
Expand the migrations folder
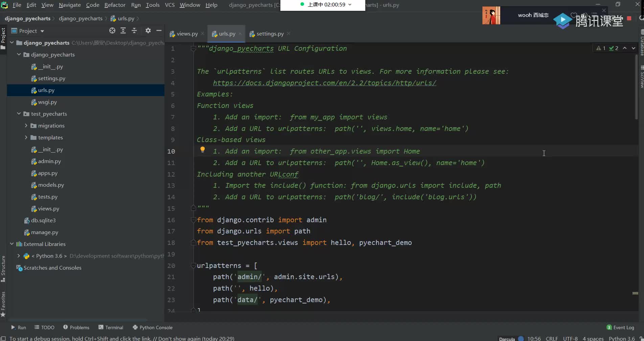coord(26,126)
